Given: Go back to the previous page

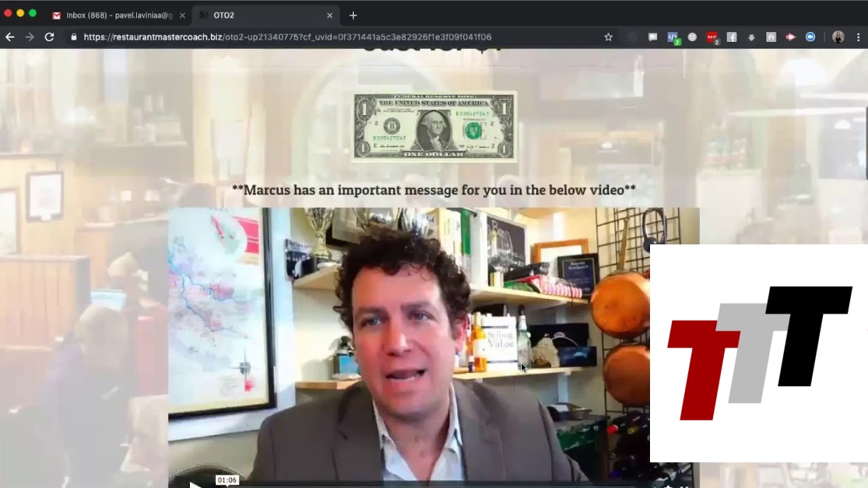Looking at the screenshot, I should [10, 37].
